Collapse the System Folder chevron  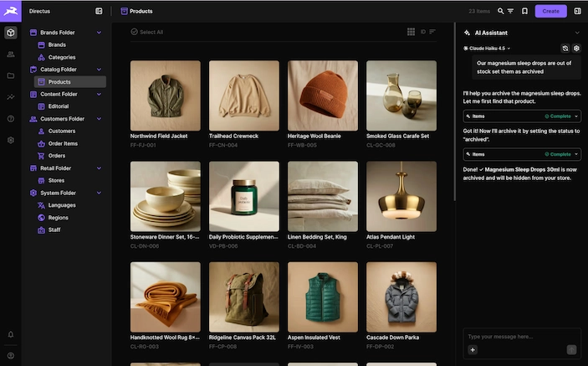[x=99, y=193]
